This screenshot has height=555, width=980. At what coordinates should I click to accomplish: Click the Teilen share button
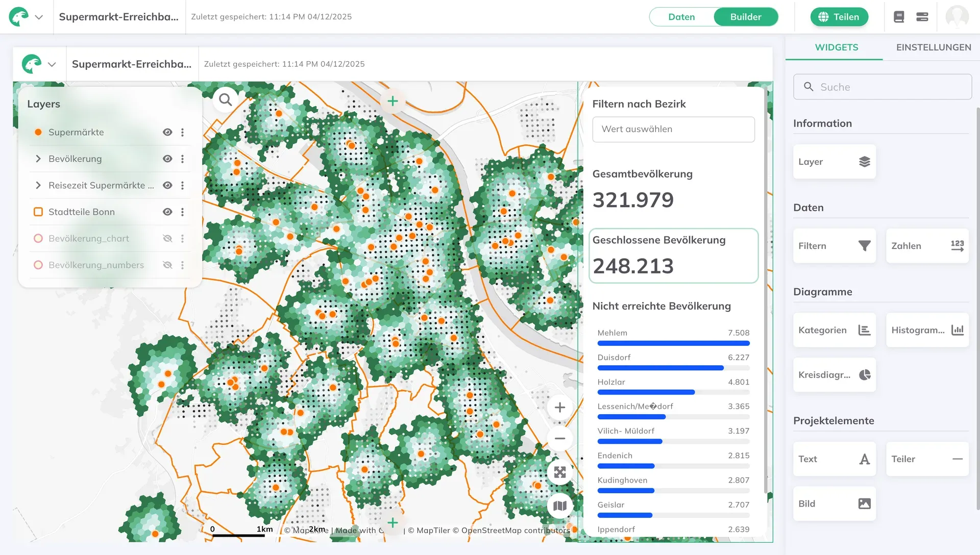pyautogui.click(x=839, y=17)
